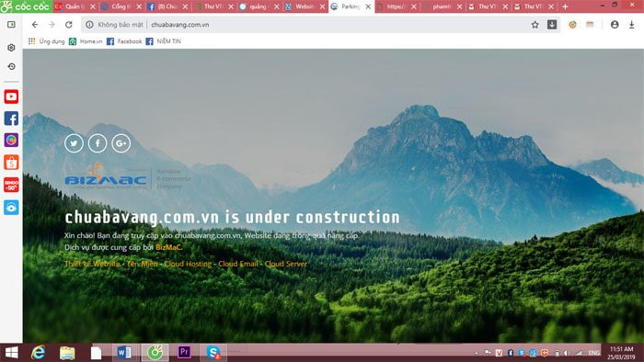
Task: Open browsing history icon in sidebar
Action: point(11,66)
